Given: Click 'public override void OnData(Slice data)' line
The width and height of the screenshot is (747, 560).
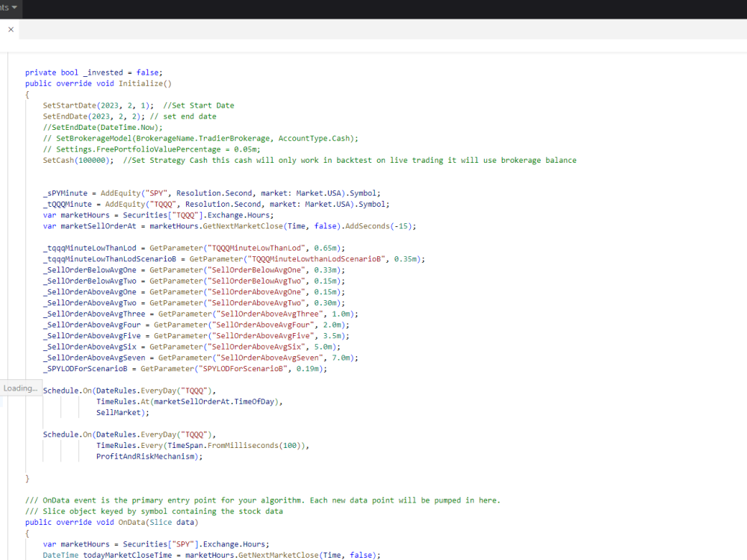Looking at the screenshot, I should coord(112,522).
